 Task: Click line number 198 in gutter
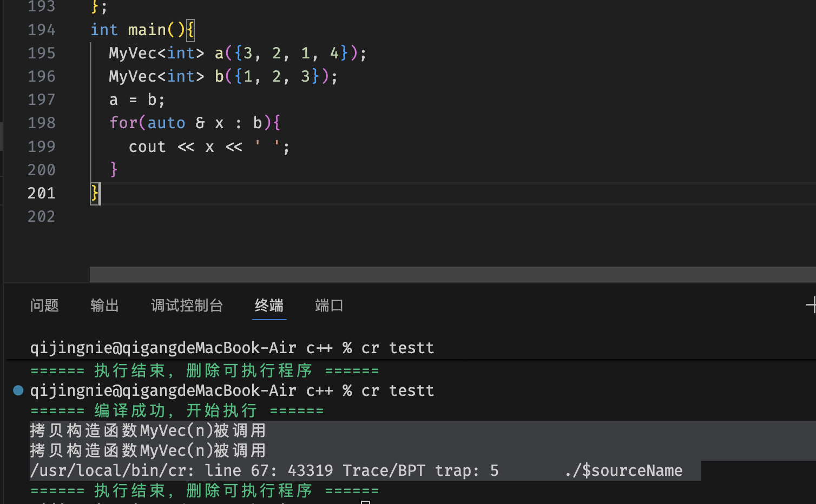(x=42, y=123)
